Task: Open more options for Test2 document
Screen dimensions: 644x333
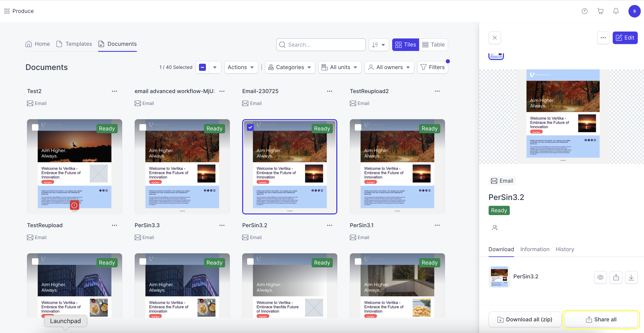Action: [115, 91]
